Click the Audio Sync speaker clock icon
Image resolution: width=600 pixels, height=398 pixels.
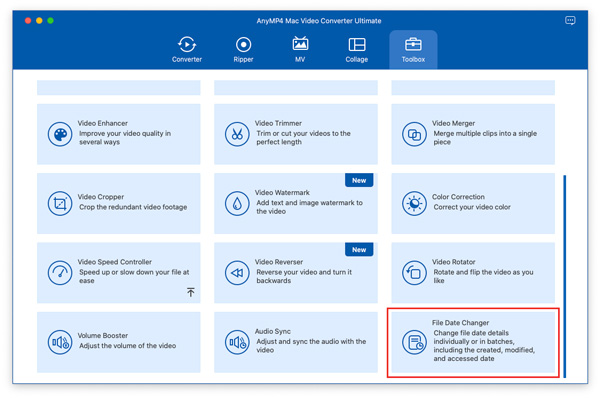point(237,342)
